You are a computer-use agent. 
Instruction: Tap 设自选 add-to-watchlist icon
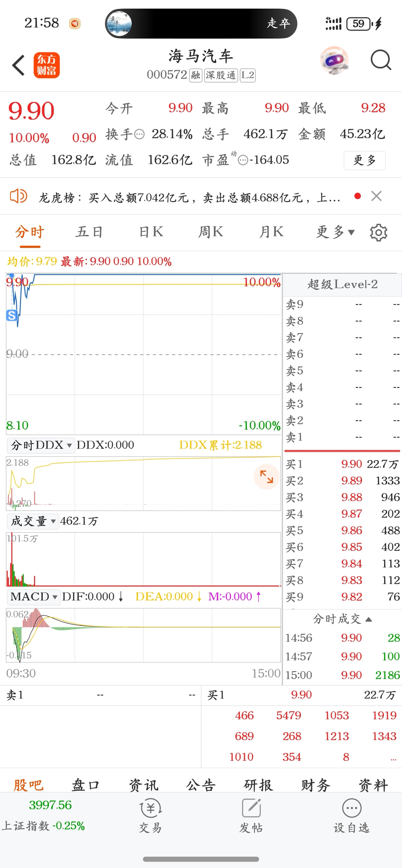352,816
